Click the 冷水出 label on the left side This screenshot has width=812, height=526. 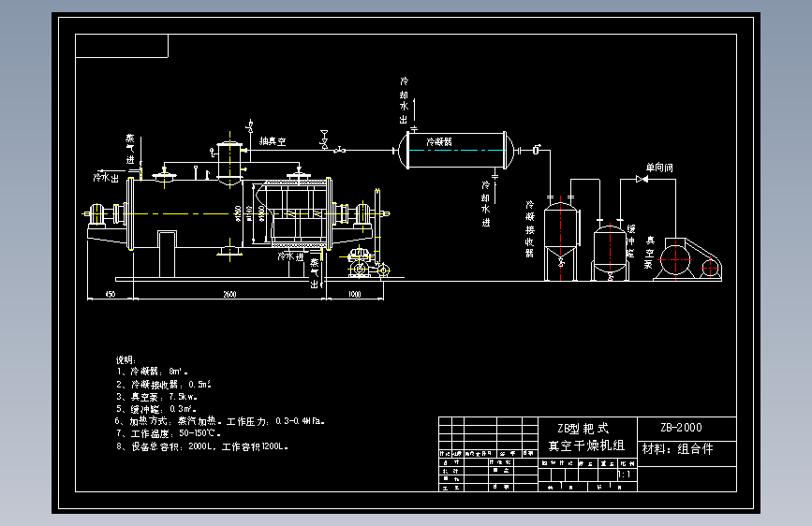click(106, 178)
